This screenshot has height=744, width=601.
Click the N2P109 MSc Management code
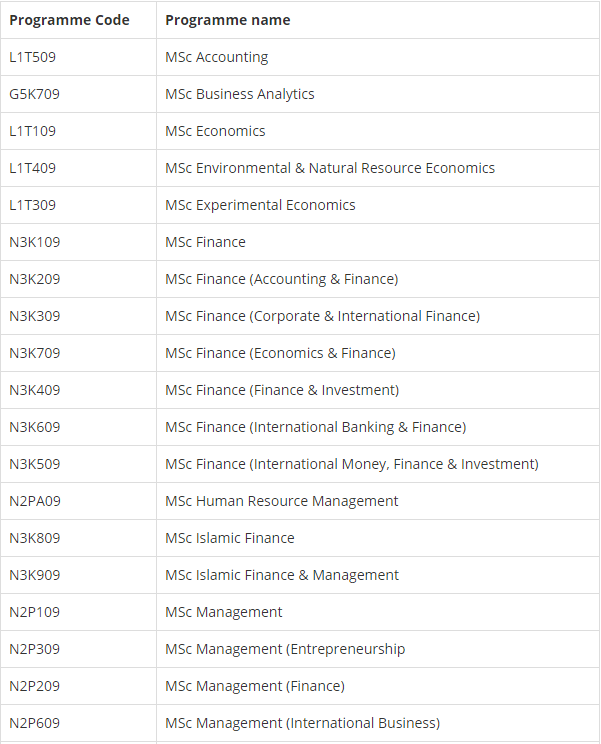[x=35, y=612]
